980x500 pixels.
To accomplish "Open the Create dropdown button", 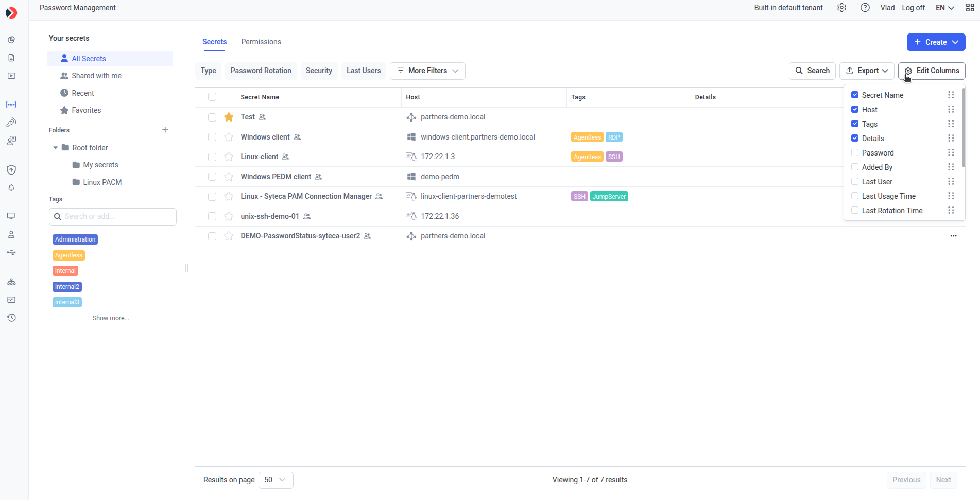I will [936, 42].
